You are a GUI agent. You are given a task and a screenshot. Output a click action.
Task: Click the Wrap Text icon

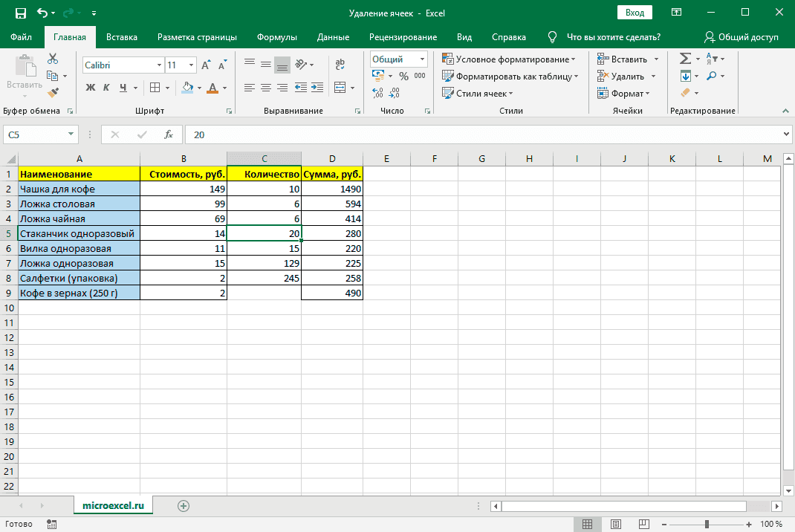pos(340,65)
